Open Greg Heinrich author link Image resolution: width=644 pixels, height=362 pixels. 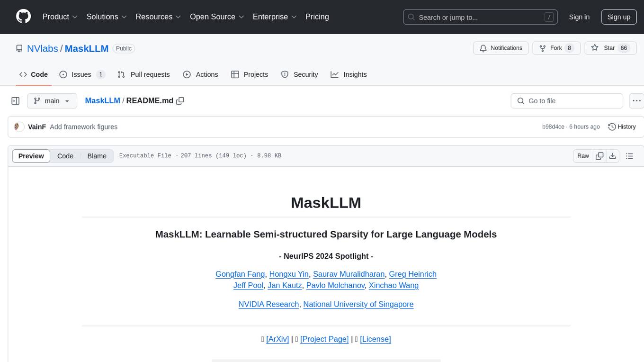pyautogui.click(x=412, y=274)
